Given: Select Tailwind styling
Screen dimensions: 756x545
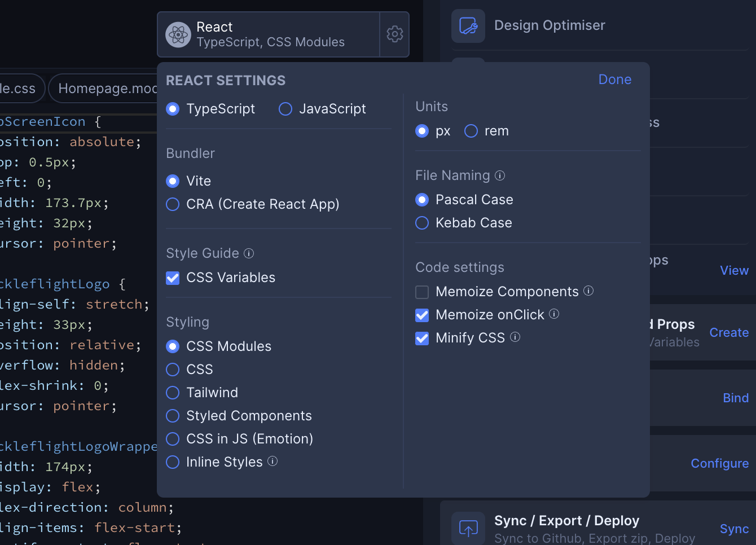Looking at the screenshot, I should click(x=173, y=393).
